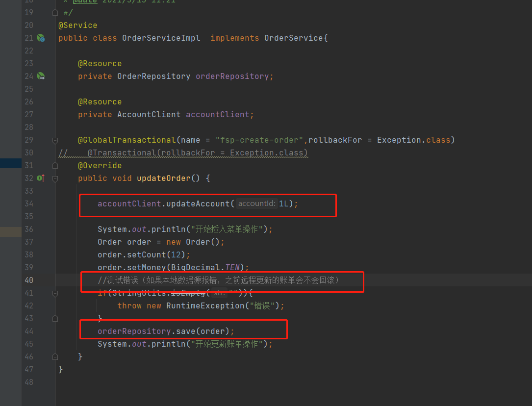Click the @Resource annotation on line 23
Viewport: 532px width, 406px height.
100,63
